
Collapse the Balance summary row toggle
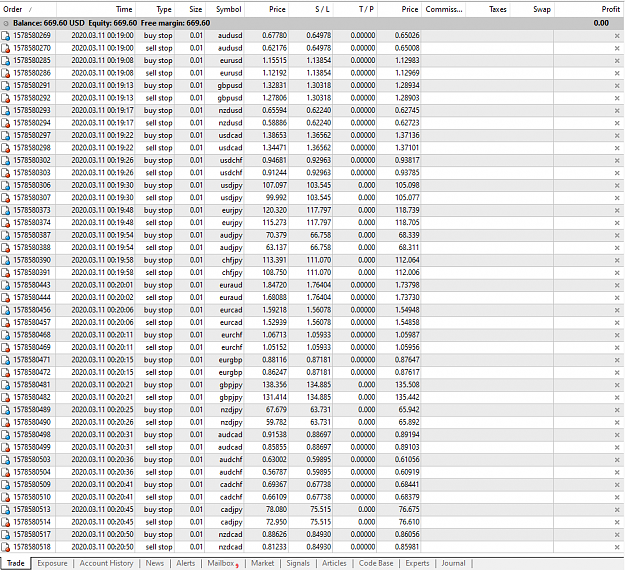6,24
